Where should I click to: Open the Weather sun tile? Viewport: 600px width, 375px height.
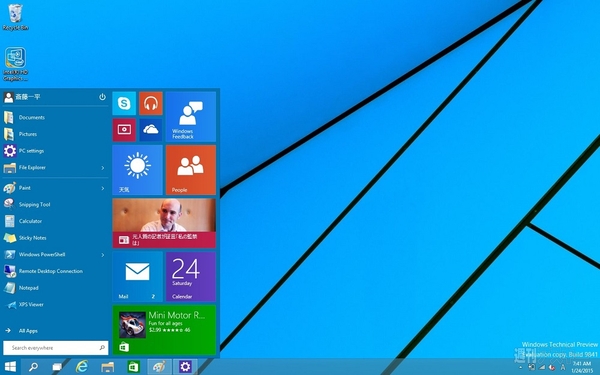pos(137,170)
